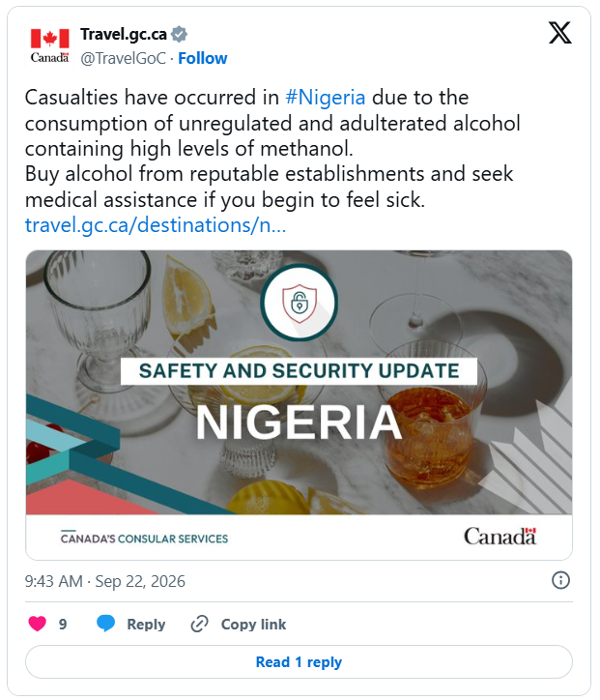
Task: Click the Reply text label
Action: (x=146, y=625)
